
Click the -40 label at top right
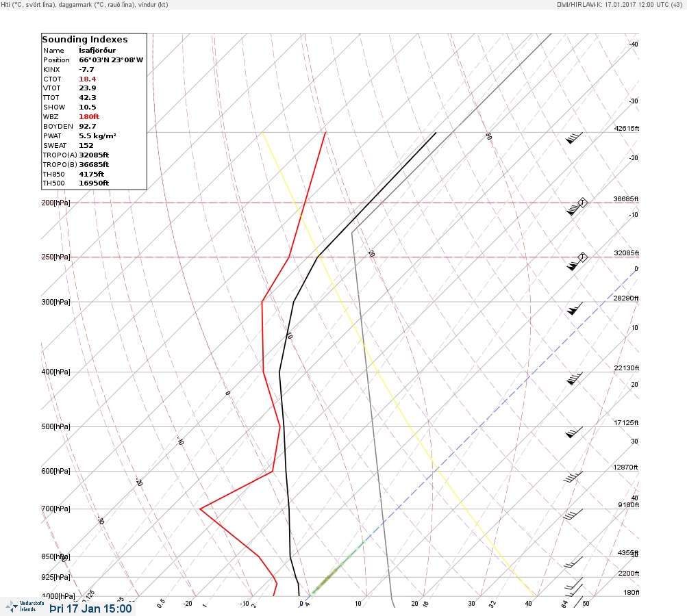[634, 44]
